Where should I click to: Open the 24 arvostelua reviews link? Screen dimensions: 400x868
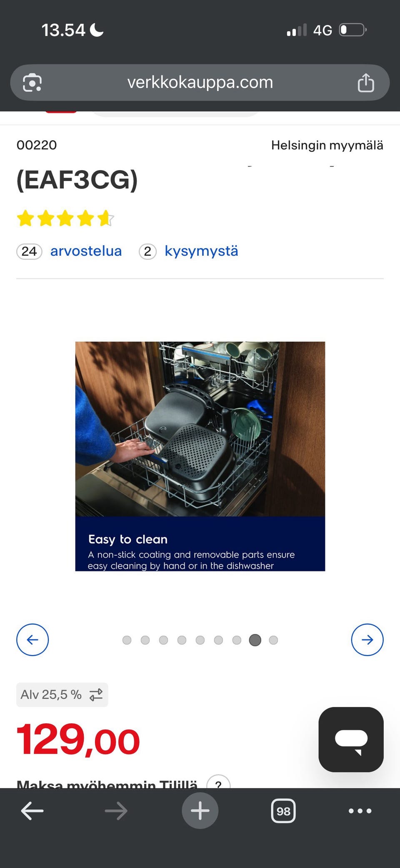point(69,251)
